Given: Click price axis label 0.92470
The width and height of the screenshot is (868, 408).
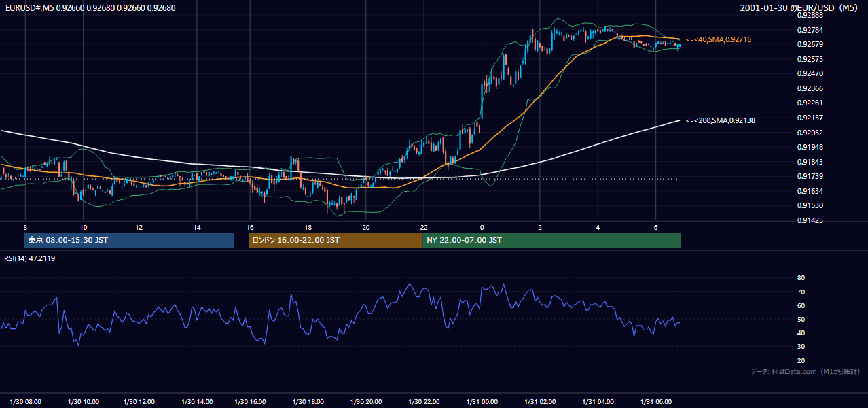Looking at the screenshot, I should (809, 73).
